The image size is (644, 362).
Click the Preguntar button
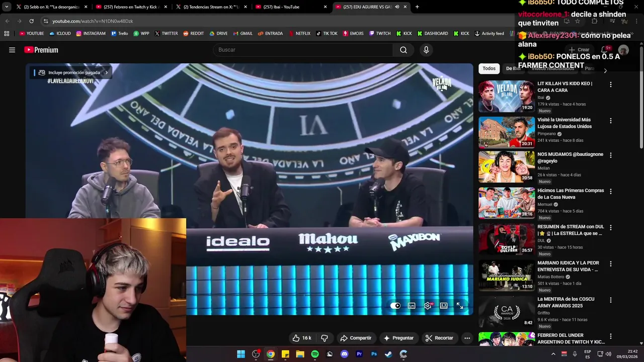coord(398,338)
